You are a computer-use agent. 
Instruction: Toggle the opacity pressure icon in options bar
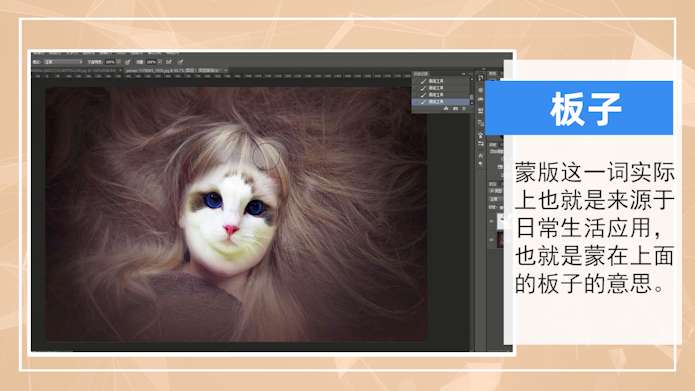(128, 62)
